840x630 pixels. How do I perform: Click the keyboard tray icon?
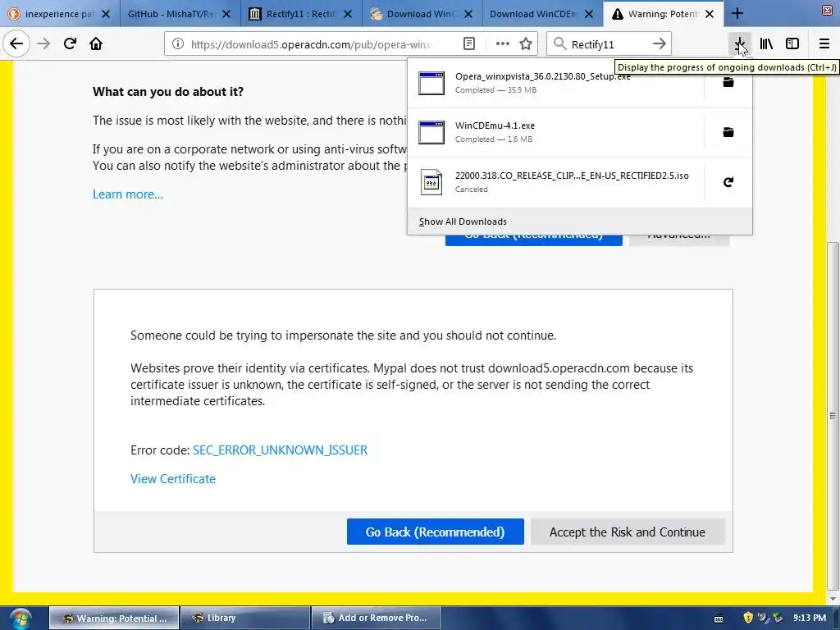pos(719,619)
